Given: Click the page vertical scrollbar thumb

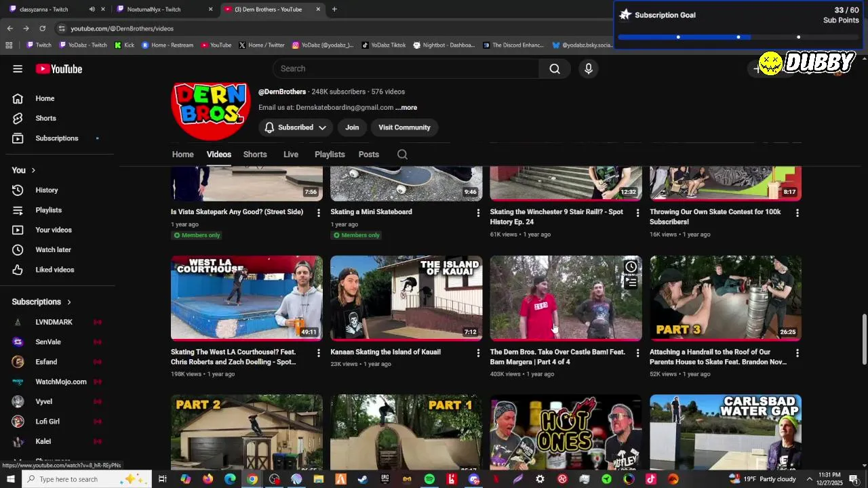Looking at the screenshot, I should point(864,340).
